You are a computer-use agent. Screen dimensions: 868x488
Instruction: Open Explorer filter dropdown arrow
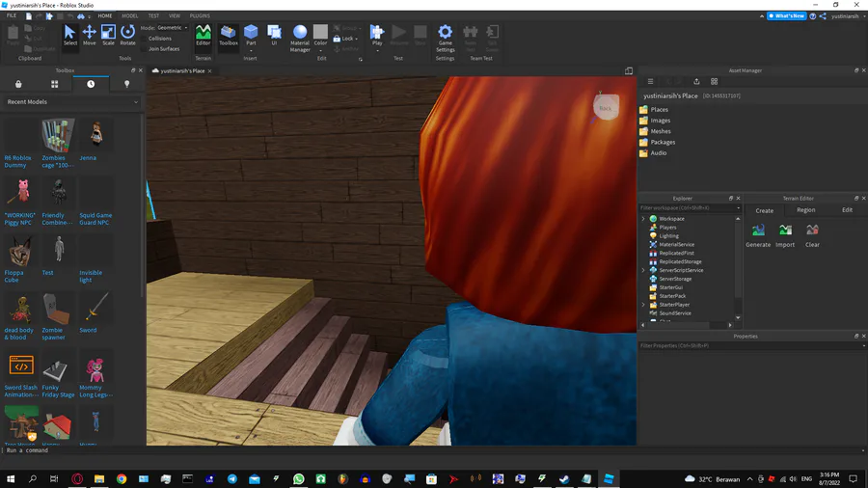point(738,208)
